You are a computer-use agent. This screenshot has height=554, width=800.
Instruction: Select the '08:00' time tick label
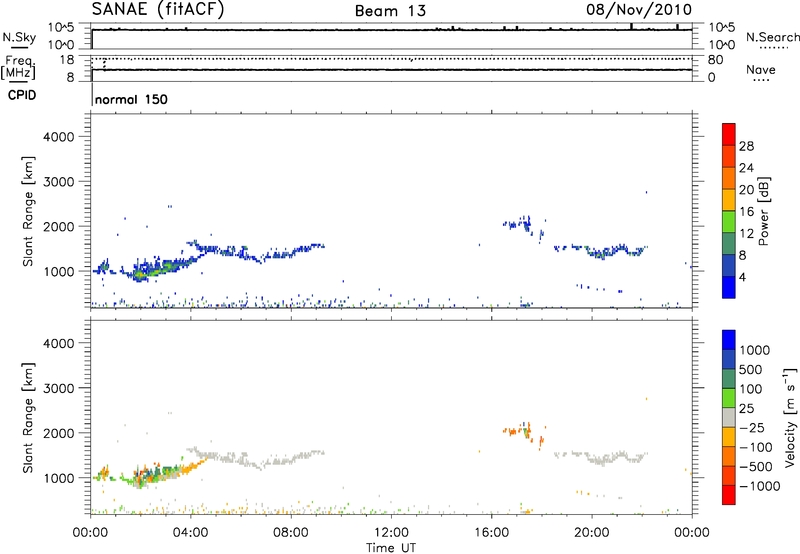291,533
